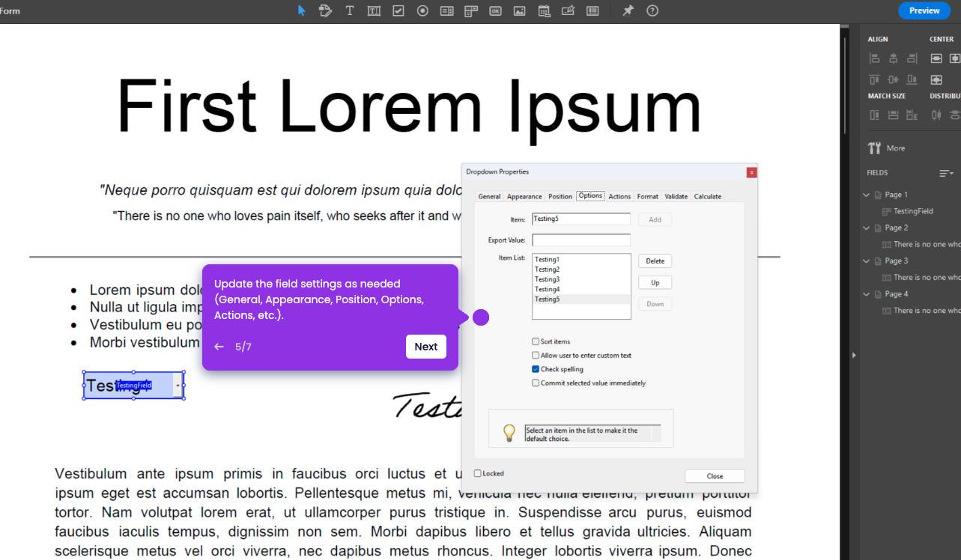
Task: Select the Check Box field tool
Action: [398, 10]
